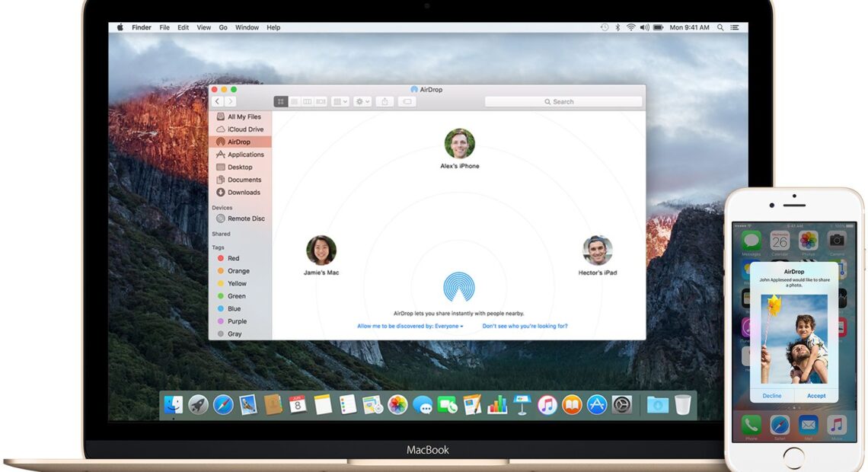Image resolution: width=868 pixels, height=472 pixels.
Task: Open Contacts book in Mac dock
Action: 273,405
